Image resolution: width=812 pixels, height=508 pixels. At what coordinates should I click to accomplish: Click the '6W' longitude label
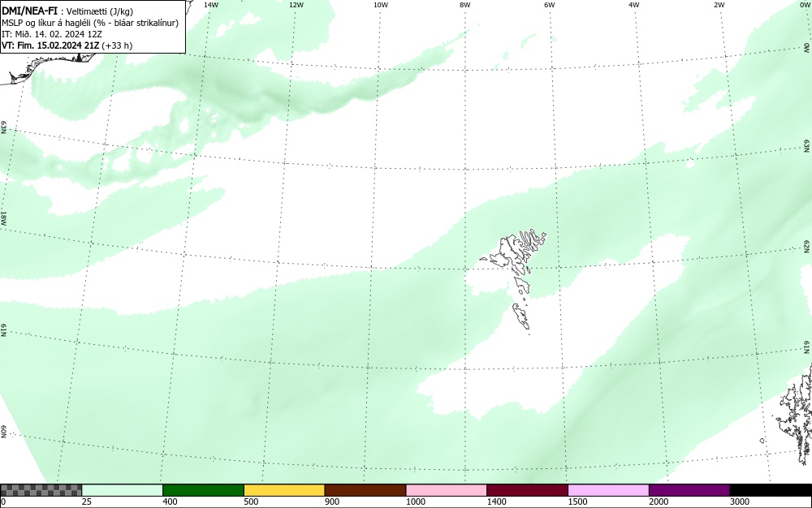coord(550,5)
